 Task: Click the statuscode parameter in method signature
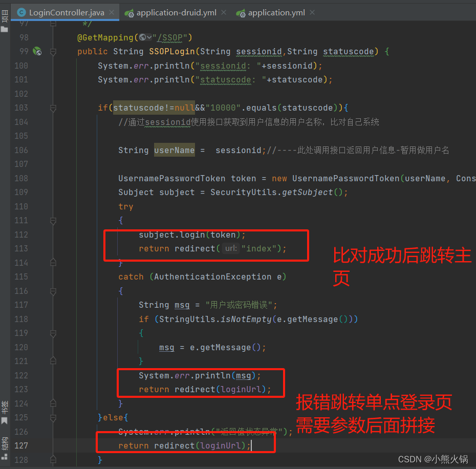pos(349,52)
